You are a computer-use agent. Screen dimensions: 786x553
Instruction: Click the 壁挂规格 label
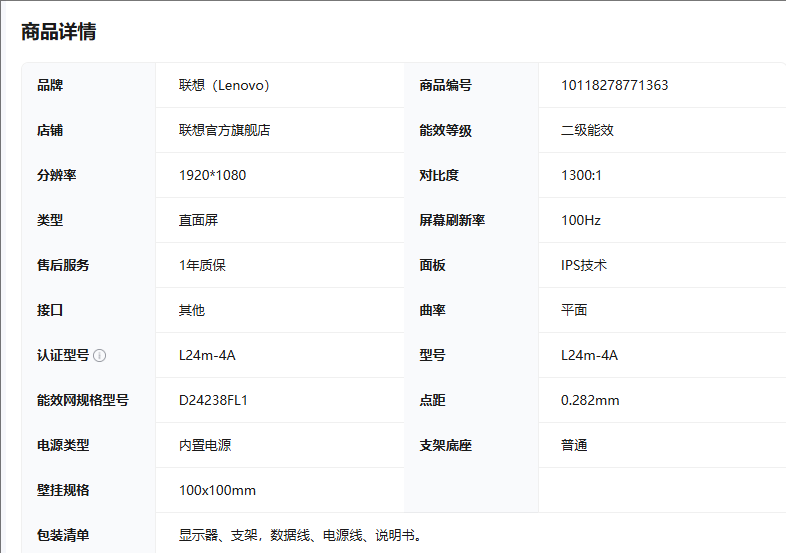[x=63, y=490]
